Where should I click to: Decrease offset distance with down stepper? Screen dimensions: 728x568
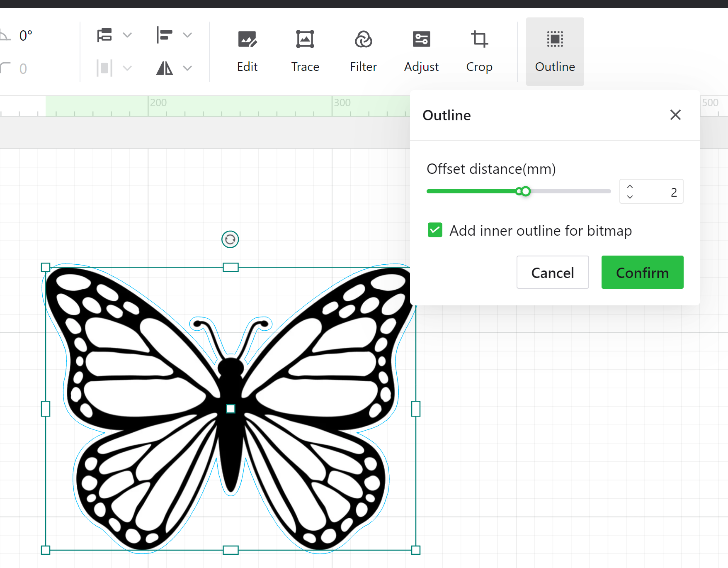630,197
